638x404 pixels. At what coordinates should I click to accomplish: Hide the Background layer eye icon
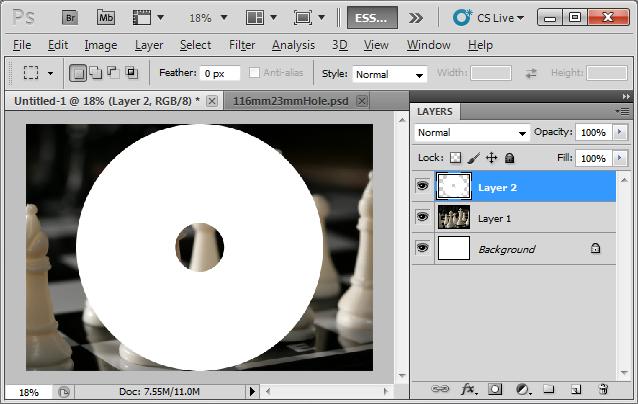[x=422, y=247]
